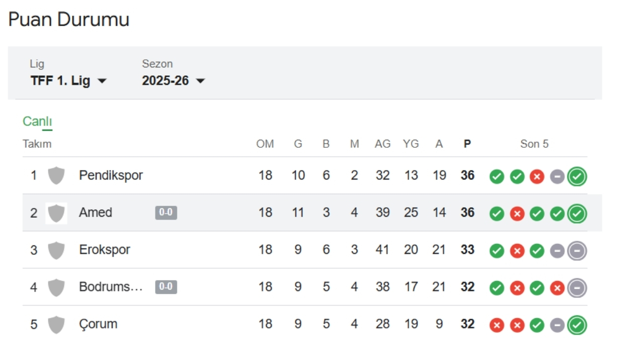The width and height of the screenshot is (644, 362).
Task: Click Pendikspor's red loss icon in Son 5
Action: click(x=537, y=176)
